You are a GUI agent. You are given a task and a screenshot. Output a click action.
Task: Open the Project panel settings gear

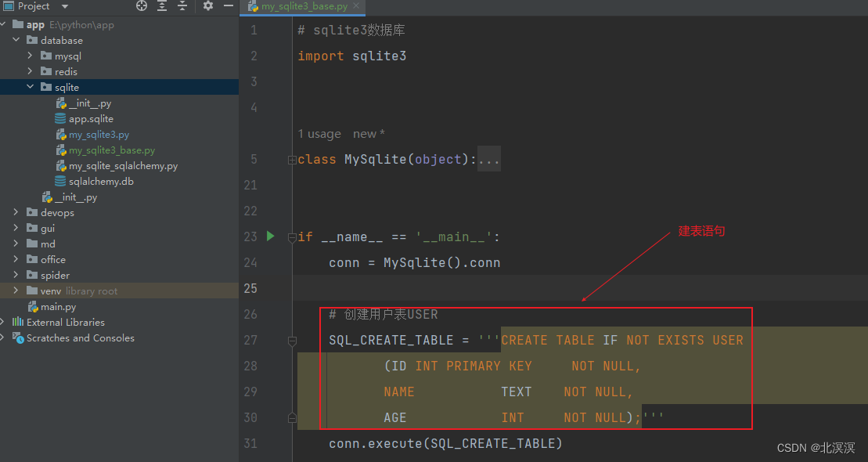coord(207,5)
